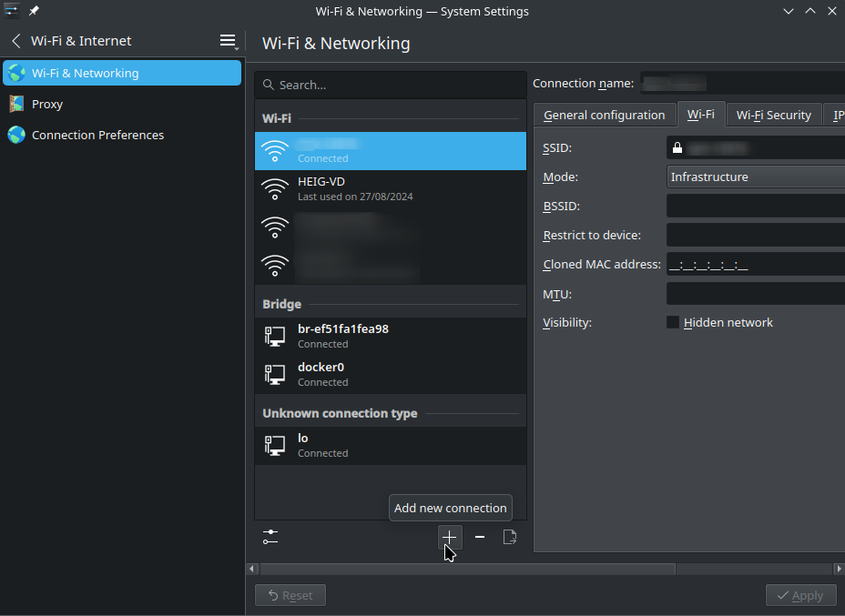The width and height of the screenshot is (845, 616).
Task: Select the Proxy sidebar item
Action: pyautogui.click(x=47, y=104)
